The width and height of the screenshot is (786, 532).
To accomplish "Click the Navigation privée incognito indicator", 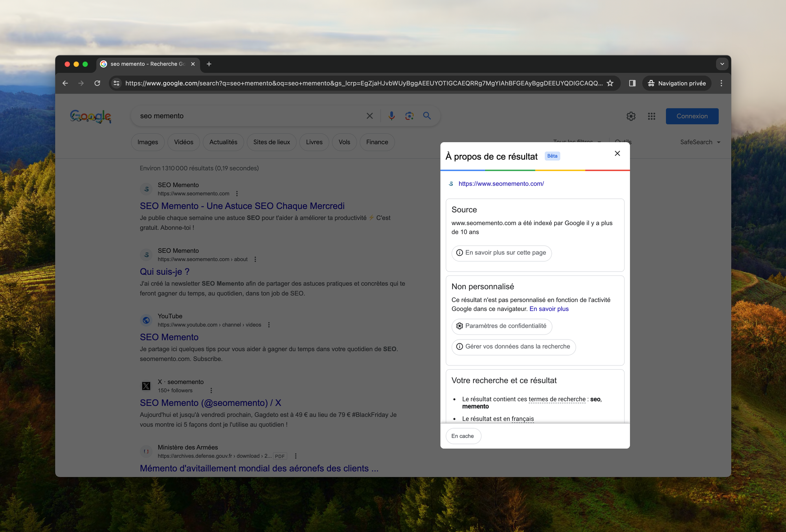I will 677,83.
